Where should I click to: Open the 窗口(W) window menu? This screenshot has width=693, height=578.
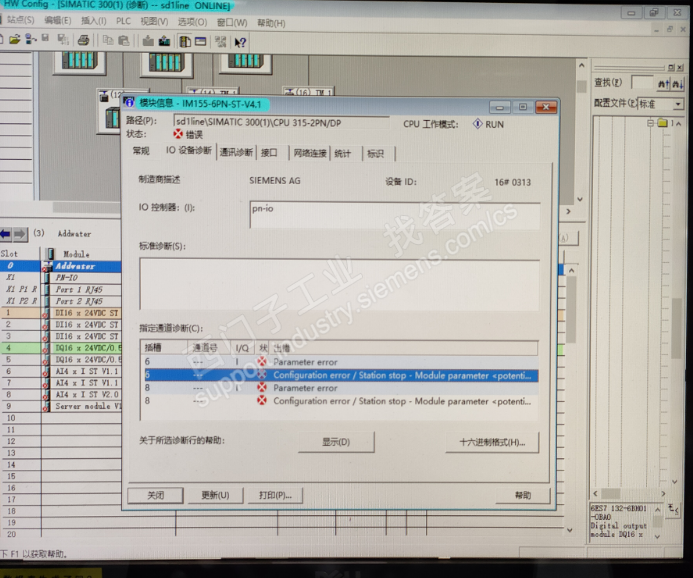click(232, 23)
